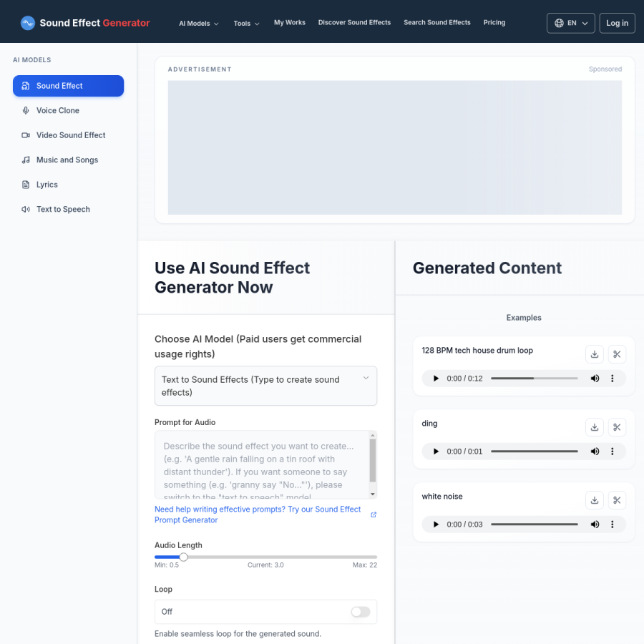
Task: Click the Sound Effect Generator logo icon
Action: (27, 23)
